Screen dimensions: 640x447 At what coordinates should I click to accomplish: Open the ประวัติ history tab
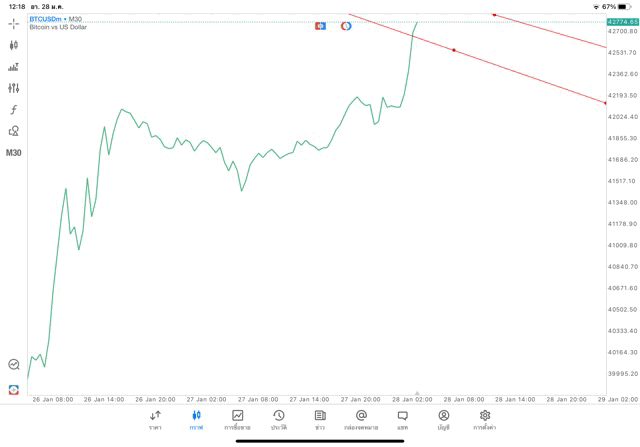pos(278,419)
